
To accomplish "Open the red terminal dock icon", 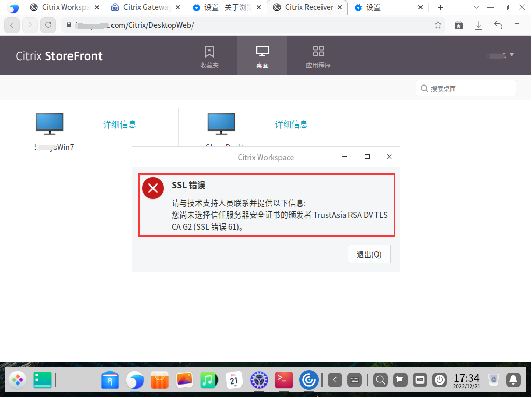I will tap(284, 380).
